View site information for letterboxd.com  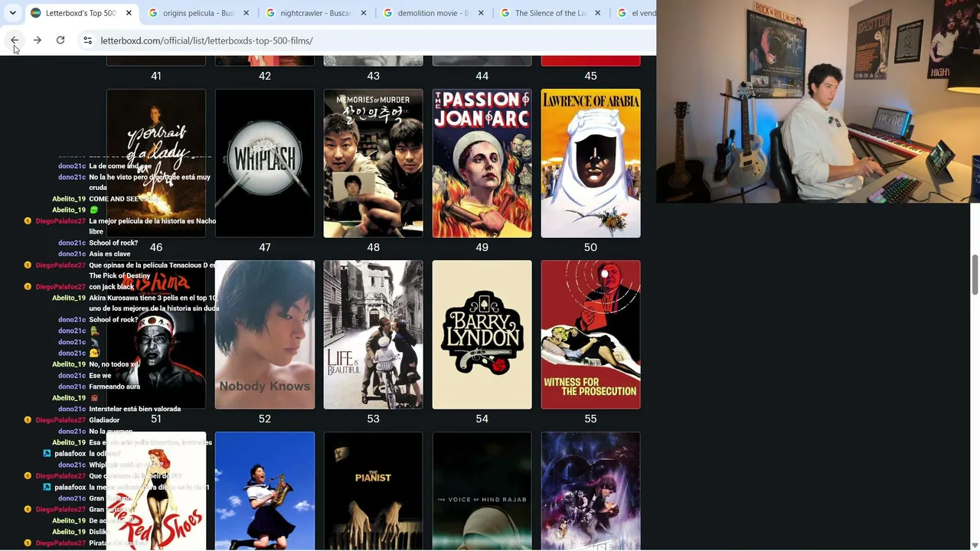coord(87,41)
